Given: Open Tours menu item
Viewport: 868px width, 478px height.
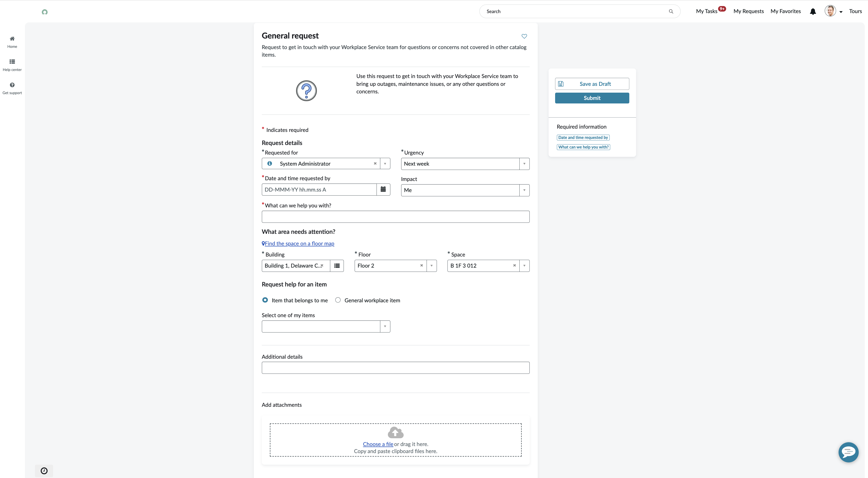Looking at the screenshot, I should click(x=855, y=11).
